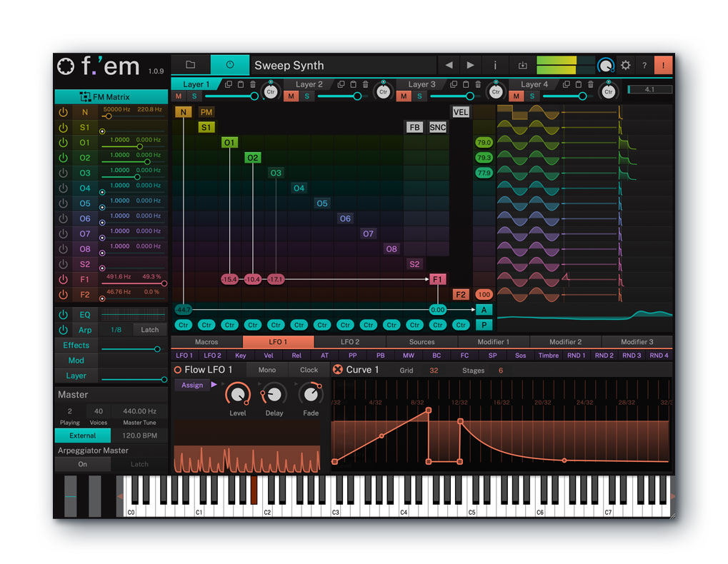The width and height of the screenshot is (728, 564).
Task: Click the save preset icon
Action: click(522, 65)
